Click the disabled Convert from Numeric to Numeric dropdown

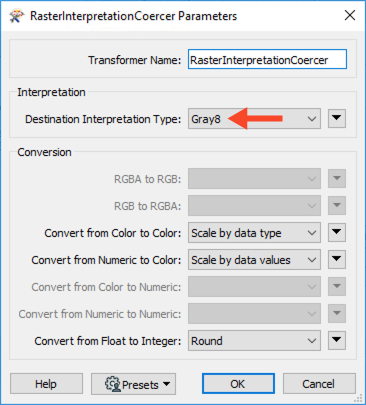coord(254,313)
